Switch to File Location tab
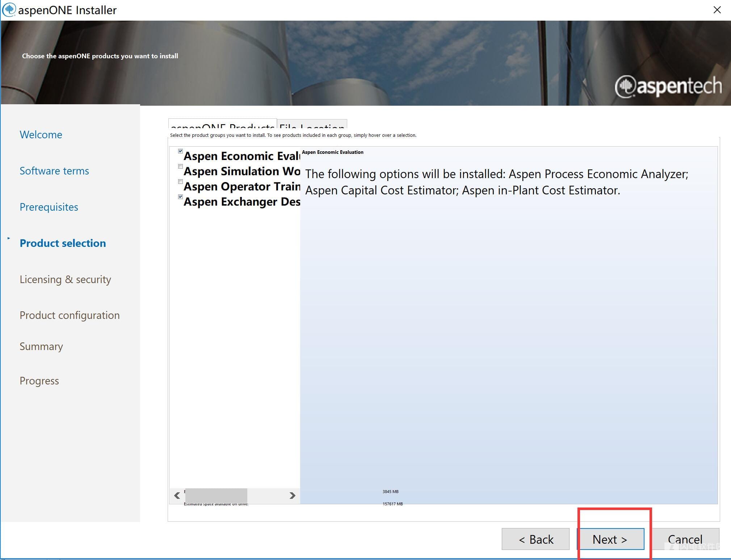This screenshot has height=560, width=731. point(312,124)
